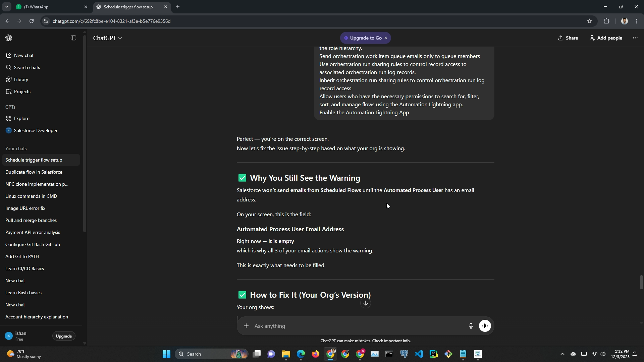644x362 pixels.
Task: Click the microphone dictation icon
Action: [471, 326]
